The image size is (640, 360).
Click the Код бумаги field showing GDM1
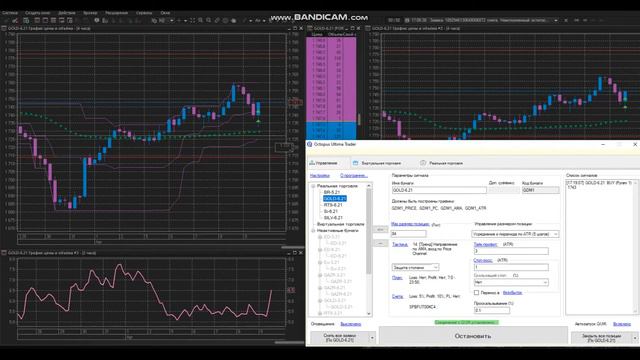540,190
